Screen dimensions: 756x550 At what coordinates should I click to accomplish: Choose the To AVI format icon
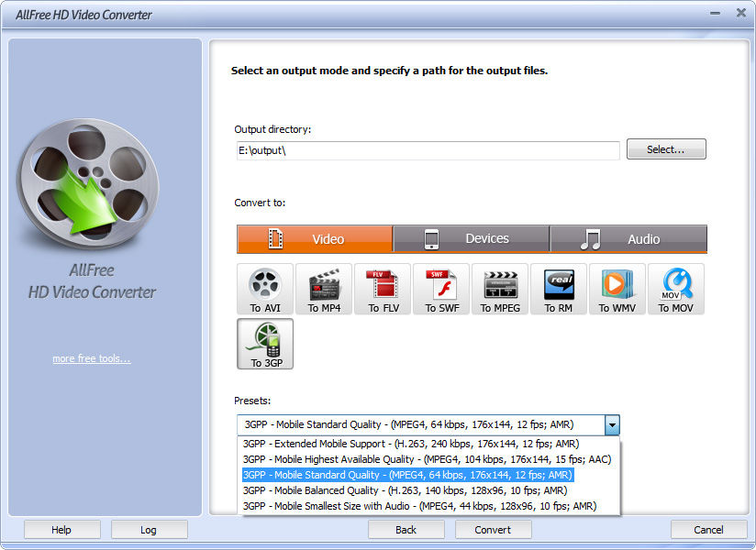265,289
